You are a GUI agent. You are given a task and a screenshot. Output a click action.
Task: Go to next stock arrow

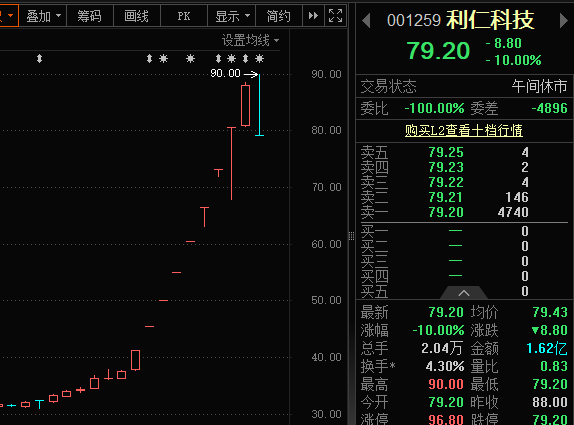564,21
